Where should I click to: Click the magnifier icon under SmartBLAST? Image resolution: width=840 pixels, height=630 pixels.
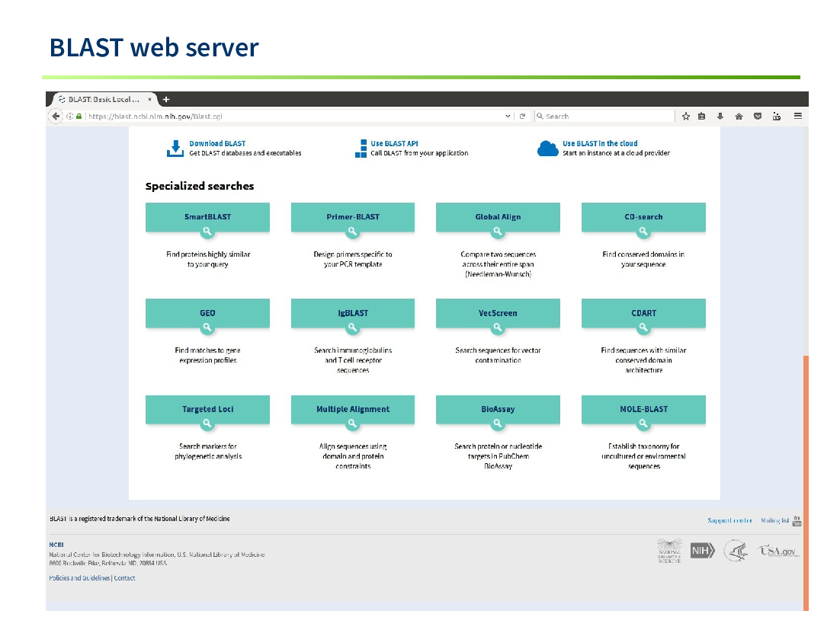pos(207,232)
